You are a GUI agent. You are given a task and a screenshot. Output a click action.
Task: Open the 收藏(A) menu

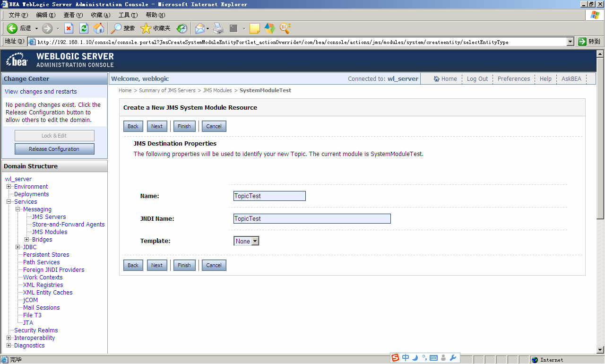tap(101, 15)
